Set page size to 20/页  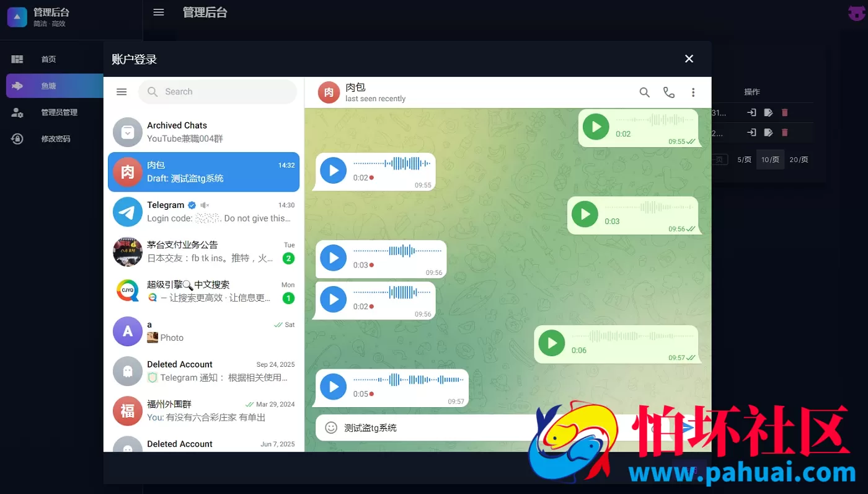tap(799, 159)
